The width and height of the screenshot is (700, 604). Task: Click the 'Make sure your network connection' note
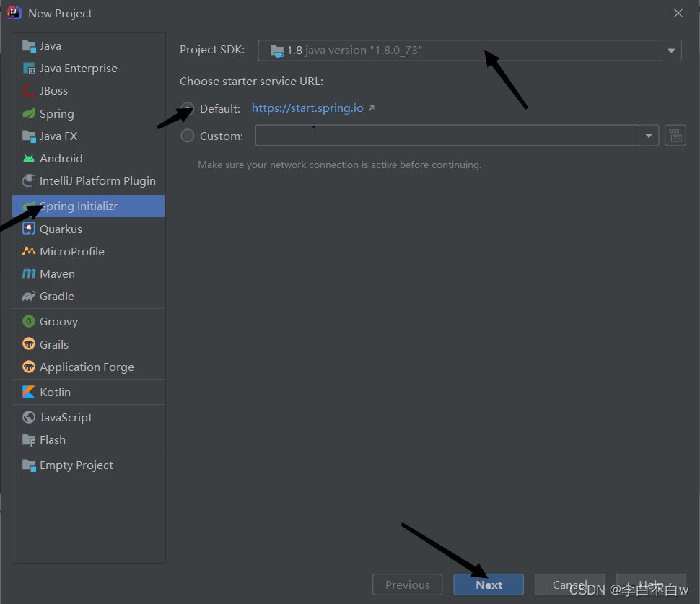point(340,165)
